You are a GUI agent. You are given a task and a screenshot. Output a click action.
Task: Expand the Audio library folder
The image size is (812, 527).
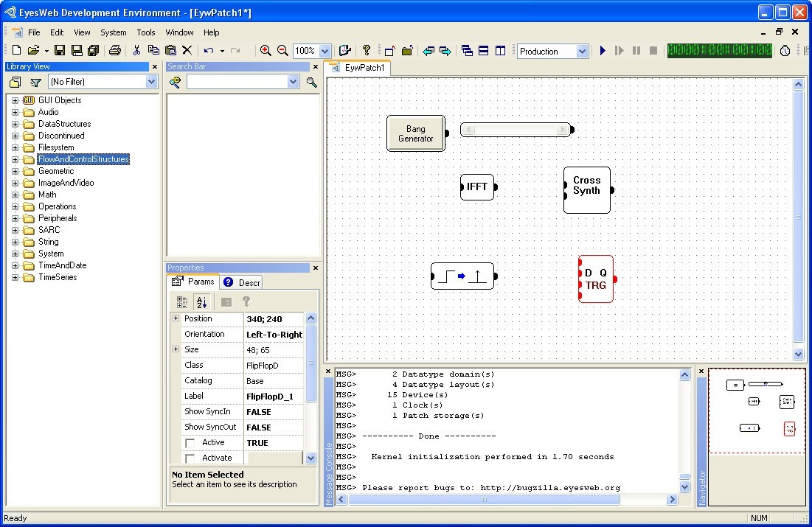(15, 112)
